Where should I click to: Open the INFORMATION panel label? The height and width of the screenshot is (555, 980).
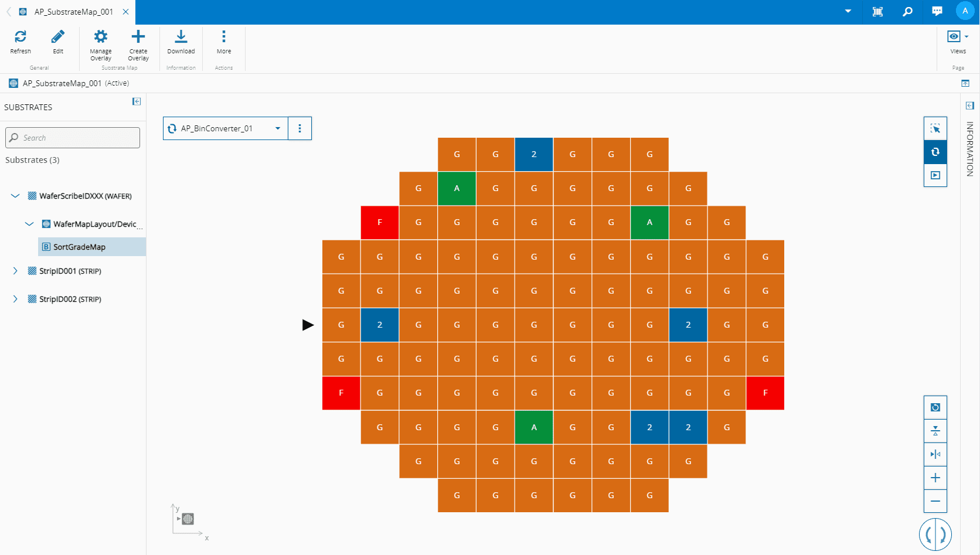click(970, 149)
